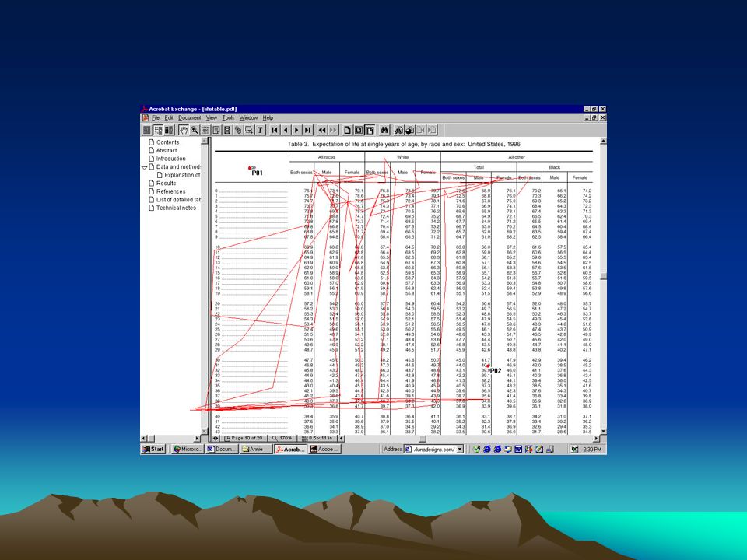Open the File menu
The height and width of the screenshot is (560, 747).
[x=156, y=117]
